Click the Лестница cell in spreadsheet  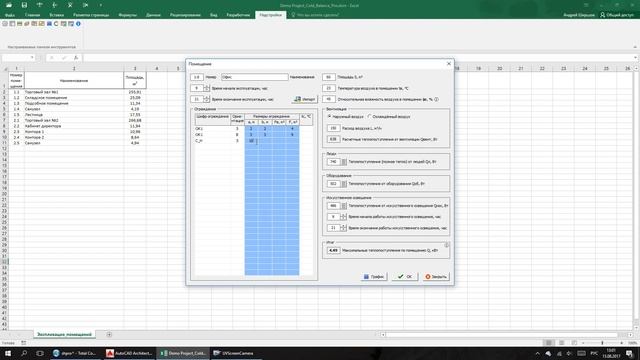(74, 115)
